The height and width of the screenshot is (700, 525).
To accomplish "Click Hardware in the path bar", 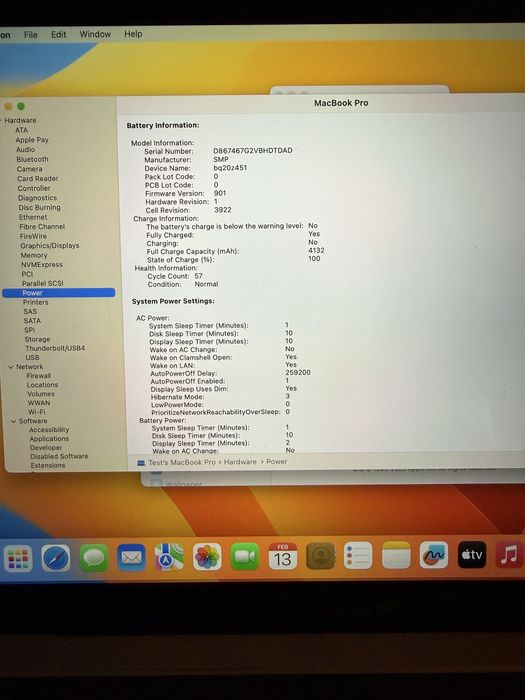I will coord(240,462).
